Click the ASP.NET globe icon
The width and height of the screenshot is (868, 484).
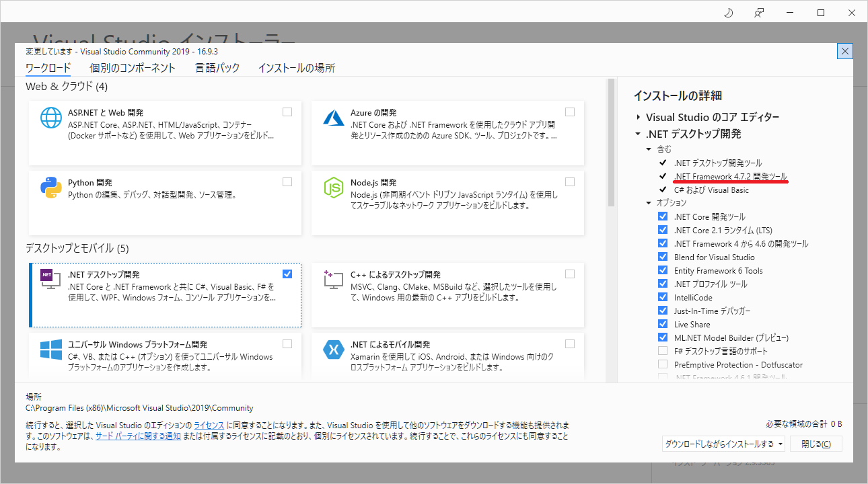(x=51, y=118)
